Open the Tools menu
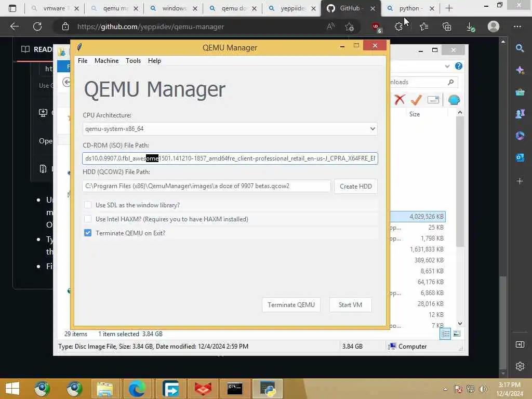Viewport: 532px width, 399px height. (133, 61)
